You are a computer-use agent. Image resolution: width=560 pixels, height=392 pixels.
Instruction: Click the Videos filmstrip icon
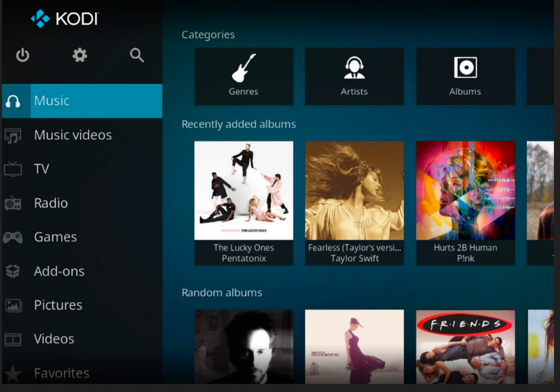coord(13,339)
